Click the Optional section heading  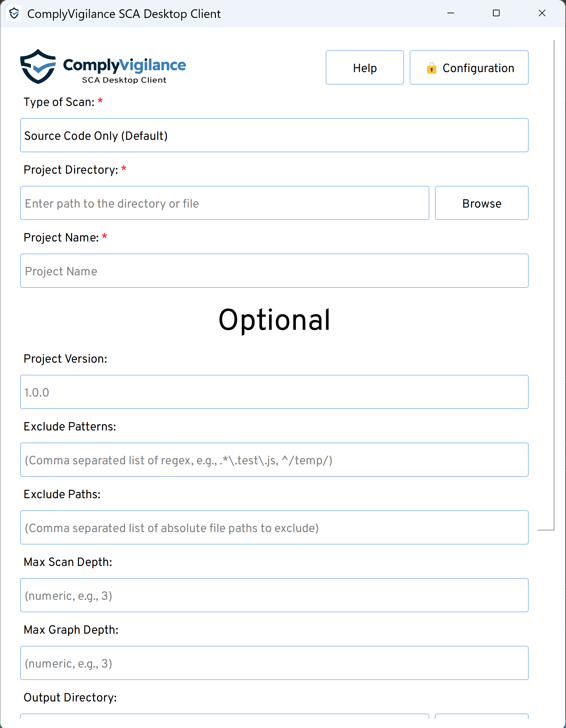(x=274, y=320)
